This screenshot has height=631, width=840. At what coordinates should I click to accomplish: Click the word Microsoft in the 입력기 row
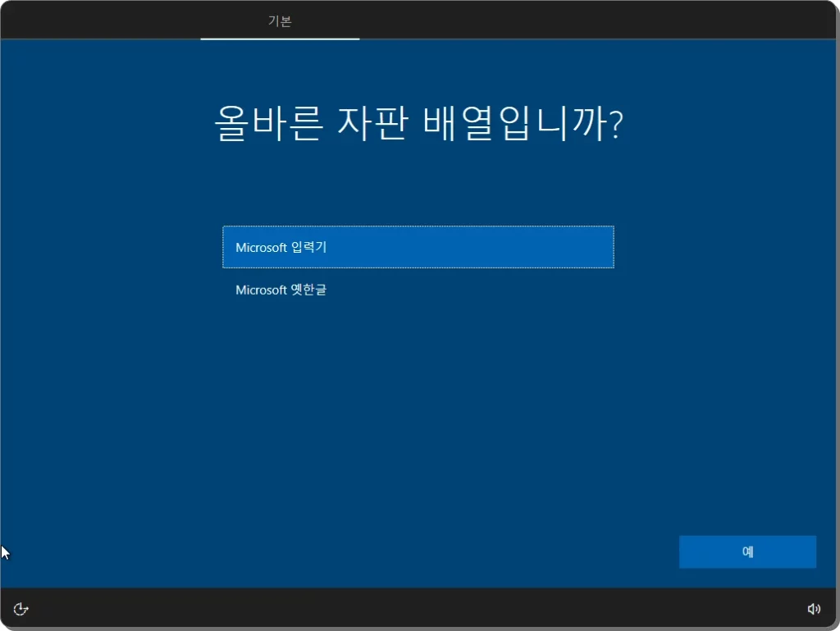pyautogui.click(x=262, y=248)
